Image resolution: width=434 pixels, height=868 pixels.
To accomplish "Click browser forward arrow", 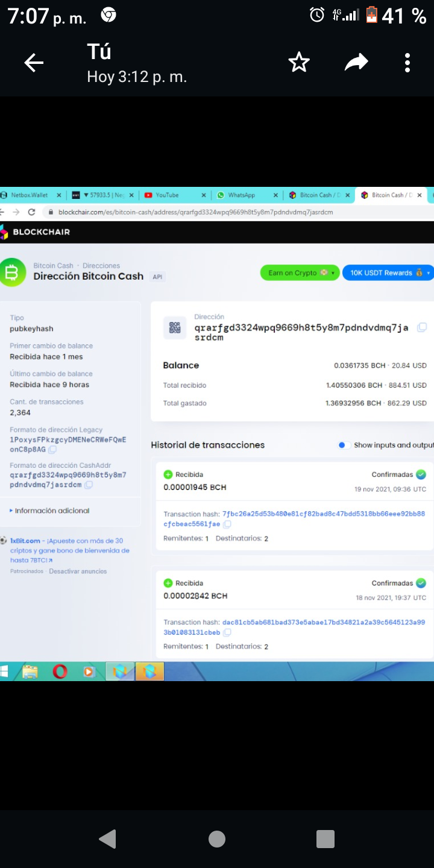I will [16, 212].
